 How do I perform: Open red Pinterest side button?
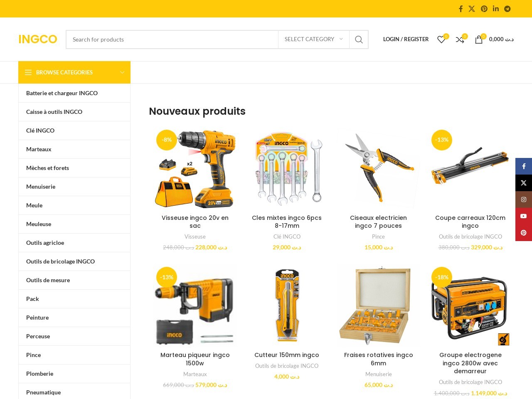click(x=524, y=233)
